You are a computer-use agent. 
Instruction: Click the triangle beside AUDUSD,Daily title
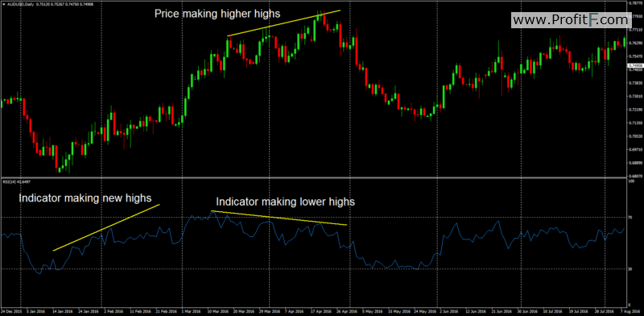click(3, 4)
